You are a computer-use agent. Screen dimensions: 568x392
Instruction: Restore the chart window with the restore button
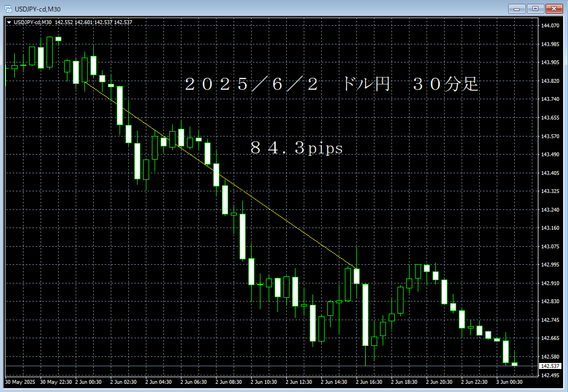click(535, 8)
